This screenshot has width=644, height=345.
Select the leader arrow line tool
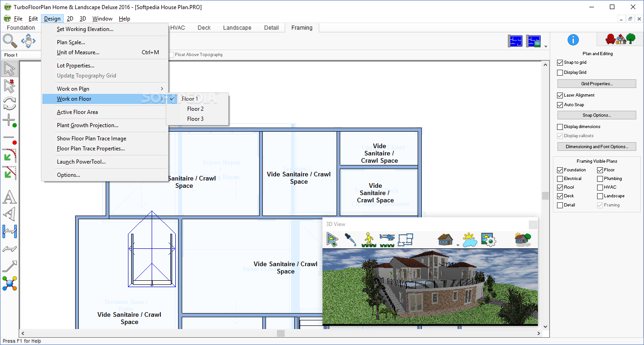pos(10,266)
